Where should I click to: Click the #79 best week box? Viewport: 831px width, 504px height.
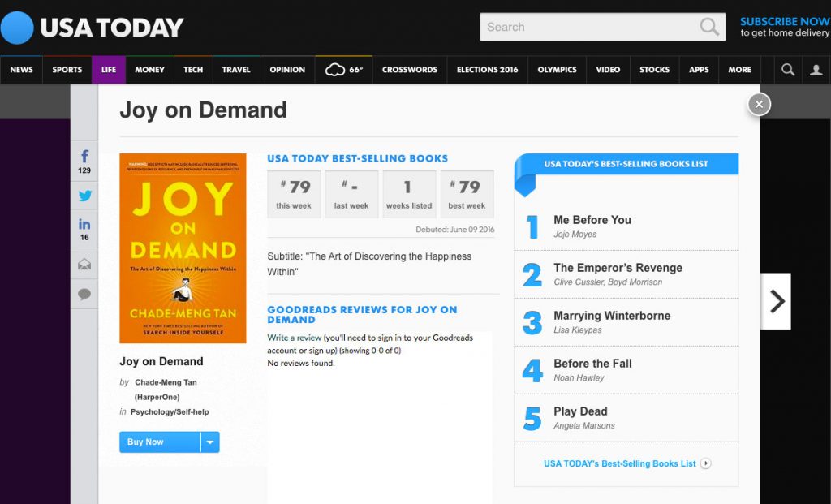point(467,195)
